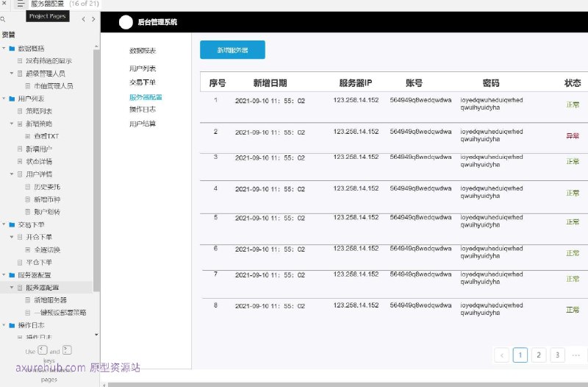Select 用户详情 page in tree
588x387 pixels.
point(39,174)
